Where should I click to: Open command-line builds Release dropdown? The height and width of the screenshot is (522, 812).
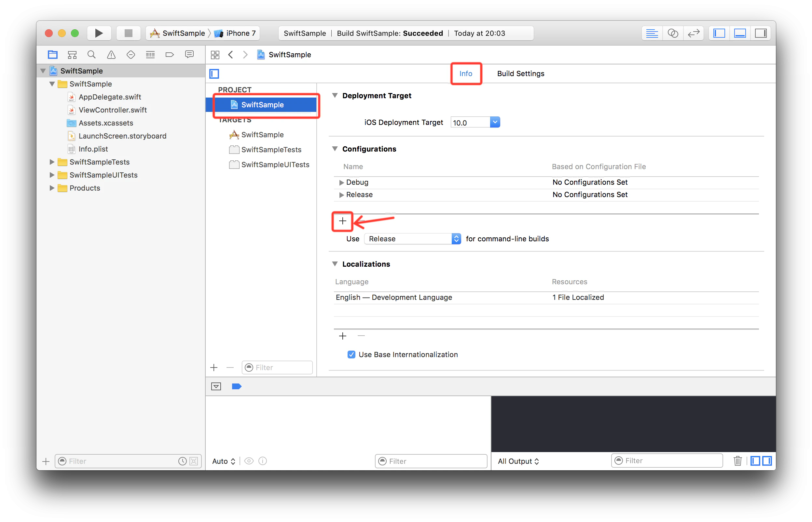click(412, 239)
